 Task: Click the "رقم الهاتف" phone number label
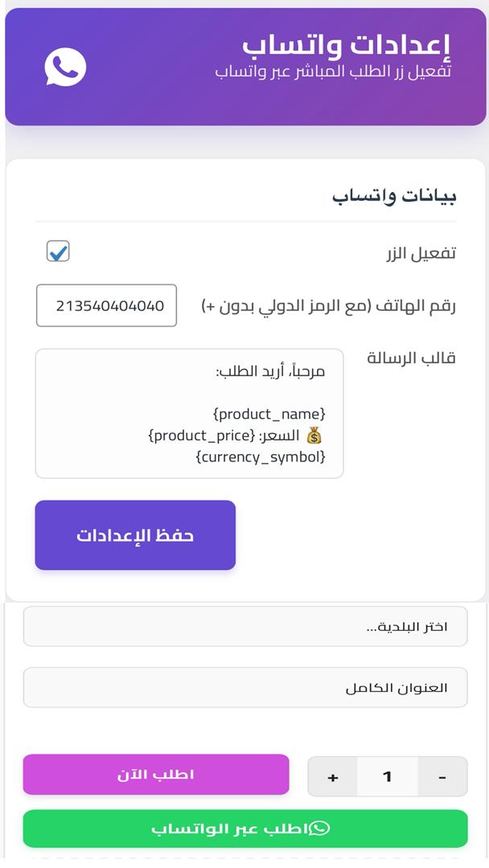(327, 305)
